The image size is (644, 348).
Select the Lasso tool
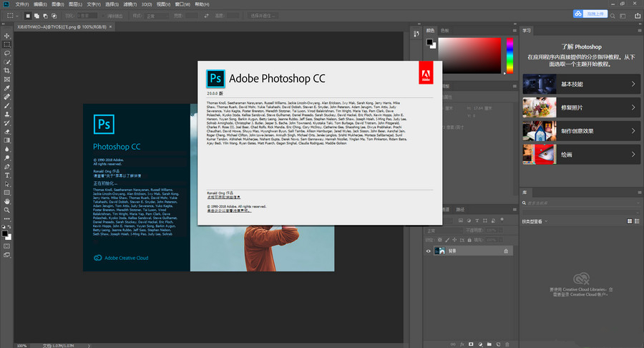point(7,53)
